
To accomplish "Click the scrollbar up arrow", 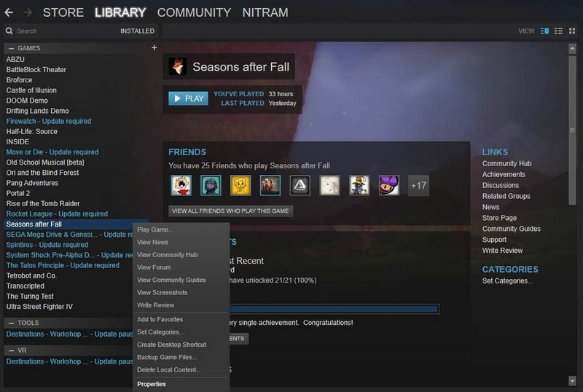I will (x=572, y=48).
